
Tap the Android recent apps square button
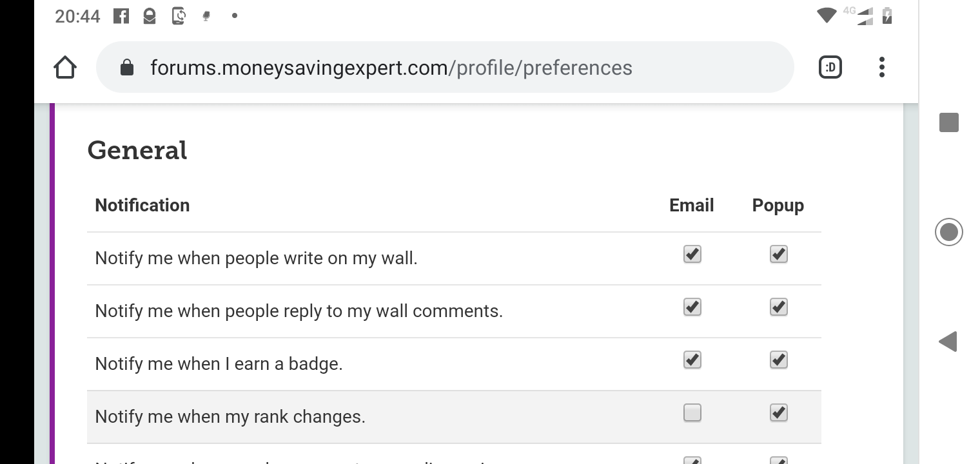pos(949,122)
